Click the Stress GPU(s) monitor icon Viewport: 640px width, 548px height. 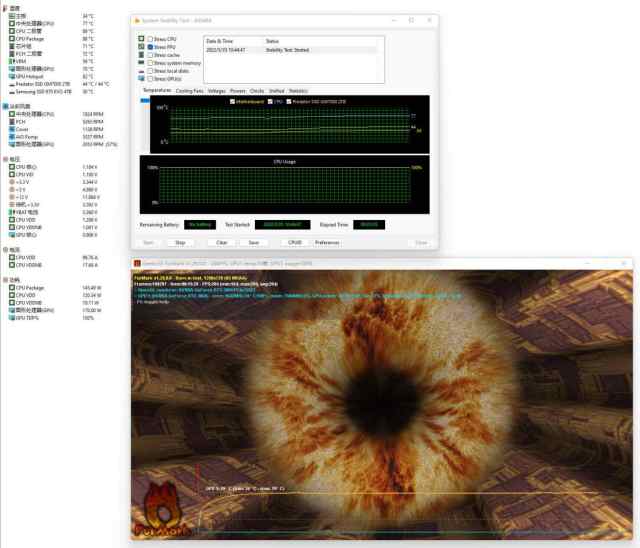(x=141, y=79)
